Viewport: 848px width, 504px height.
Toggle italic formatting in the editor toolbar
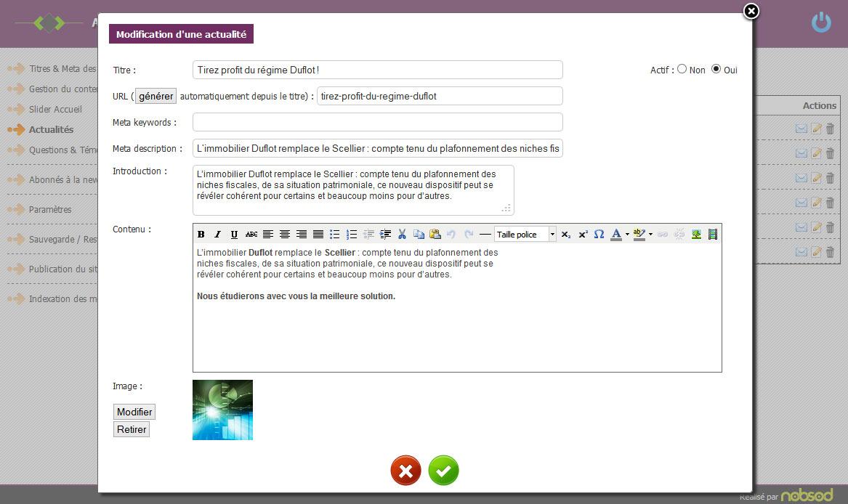217,234
